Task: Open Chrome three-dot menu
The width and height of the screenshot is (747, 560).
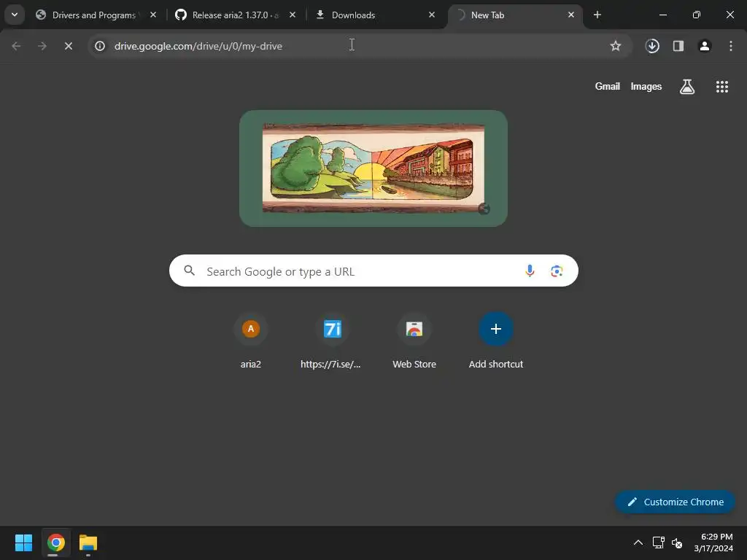Action: [x=731, y=46]
